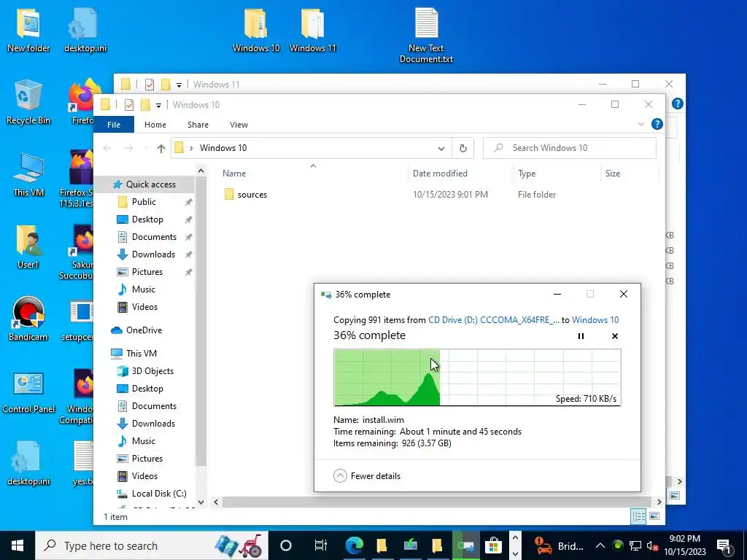The height and width of the screenshot is (560, 747).
Task: Sort by the Size column header
Action: 630,174
